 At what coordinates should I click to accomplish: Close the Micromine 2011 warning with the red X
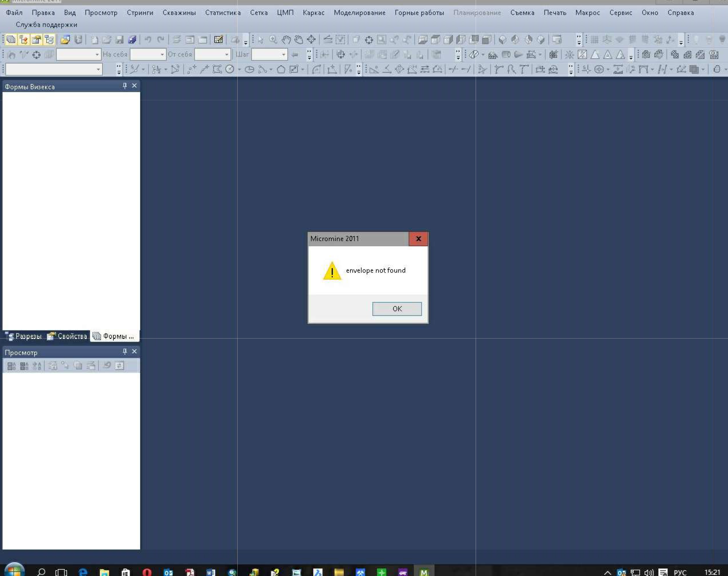(x=418, y=239)
